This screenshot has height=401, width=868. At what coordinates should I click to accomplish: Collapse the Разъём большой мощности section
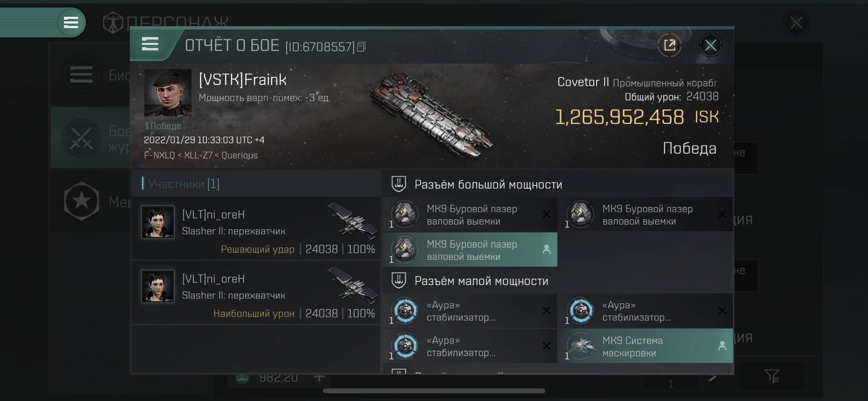point(399,184)
